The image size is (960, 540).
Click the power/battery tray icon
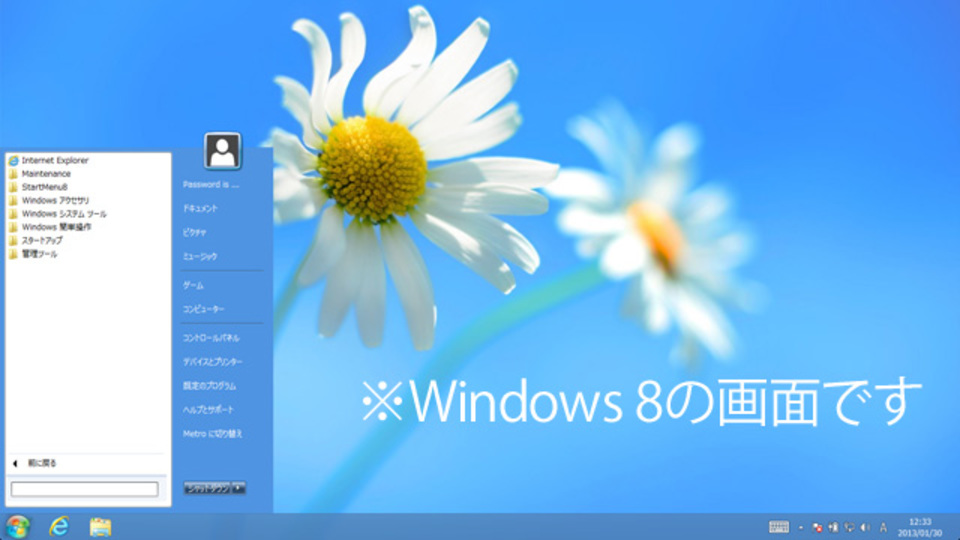tap(833, 527)
